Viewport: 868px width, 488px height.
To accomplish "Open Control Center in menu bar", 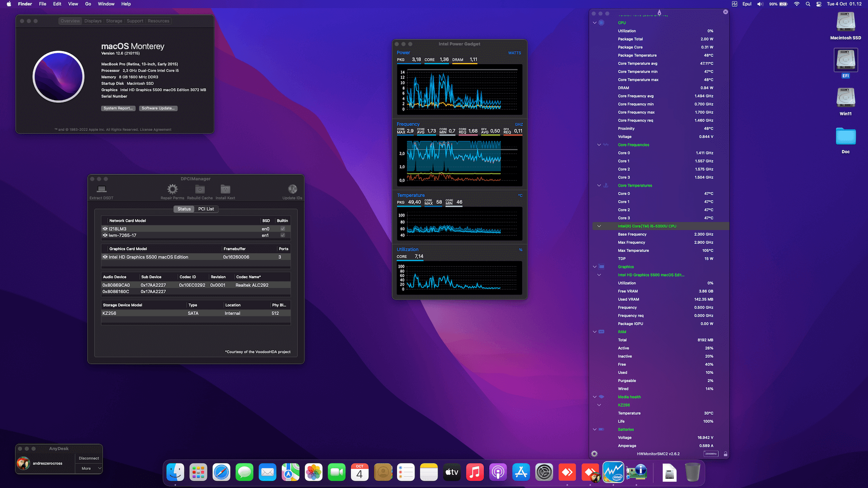I will point(819,4).
